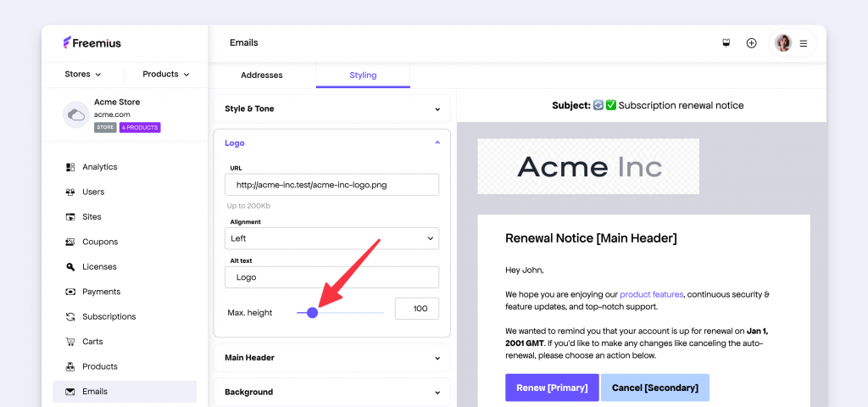Click the Renewal Notice [Main Header] heading
Image resolution: width=868 pixels, height=407 pixels.
(591, 238)
